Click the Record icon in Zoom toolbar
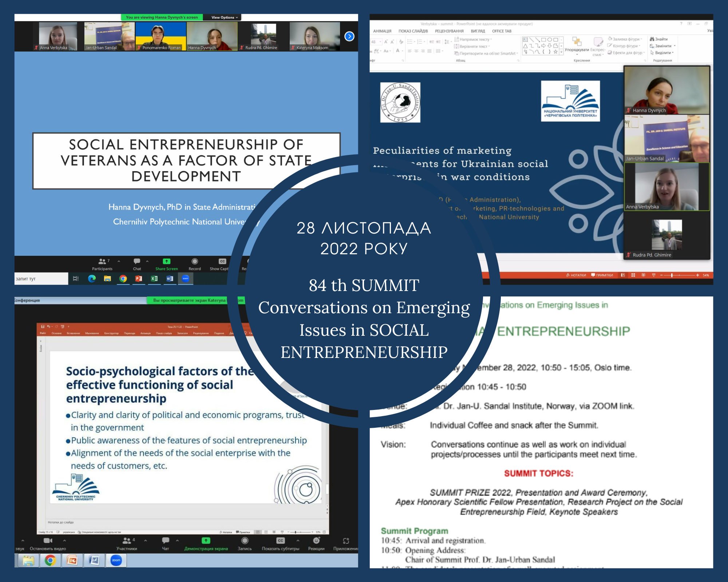 [x=195, y=262]
